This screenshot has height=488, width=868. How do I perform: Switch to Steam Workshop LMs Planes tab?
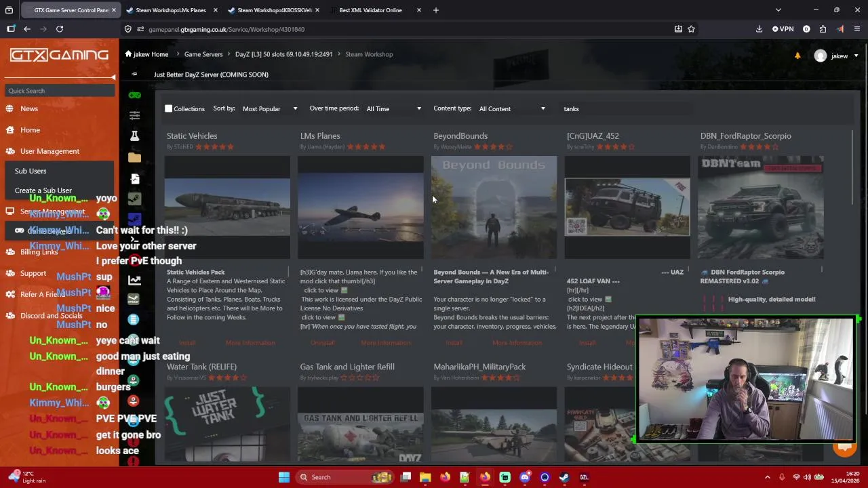[x=170, y=10]
